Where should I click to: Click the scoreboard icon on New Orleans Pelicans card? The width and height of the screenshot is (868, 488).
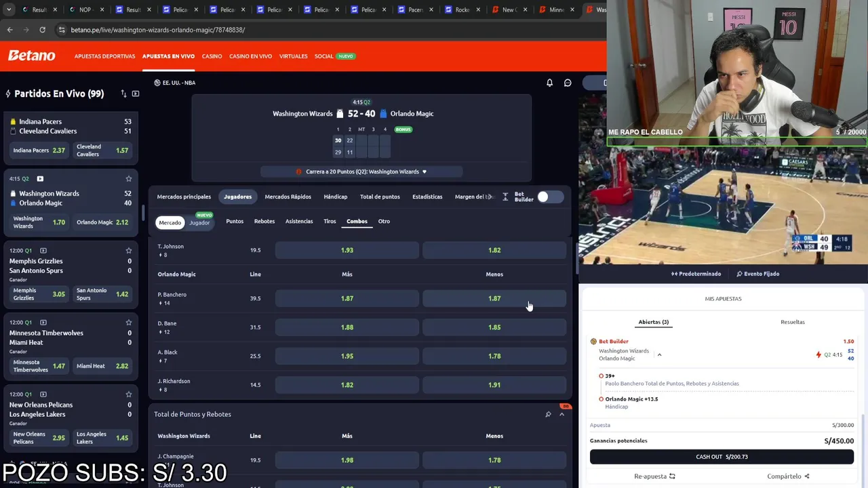tap(43, 394)
